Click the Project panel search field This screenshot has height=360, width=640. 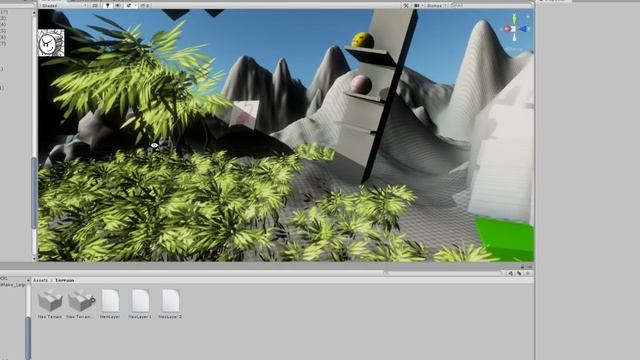click(x=443, y=273)
